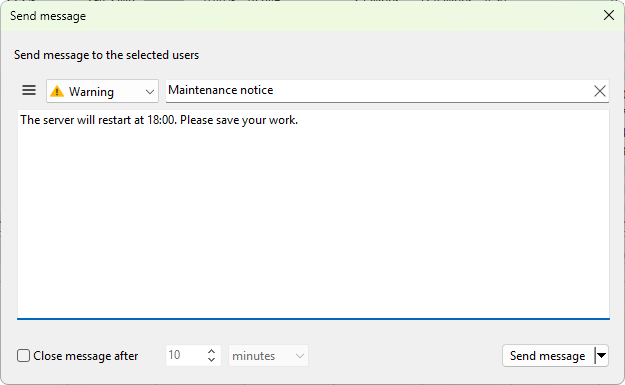The image size is (625, 385).
Task: Clear the Maintenance notice subject with X
Action: (599, 91)
